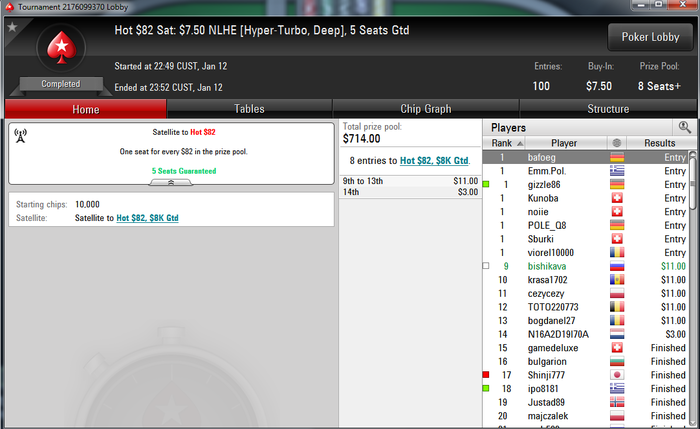Collapse the satellite info panel chevron
This screenshot has height=429, width=700.
(171, 182)
